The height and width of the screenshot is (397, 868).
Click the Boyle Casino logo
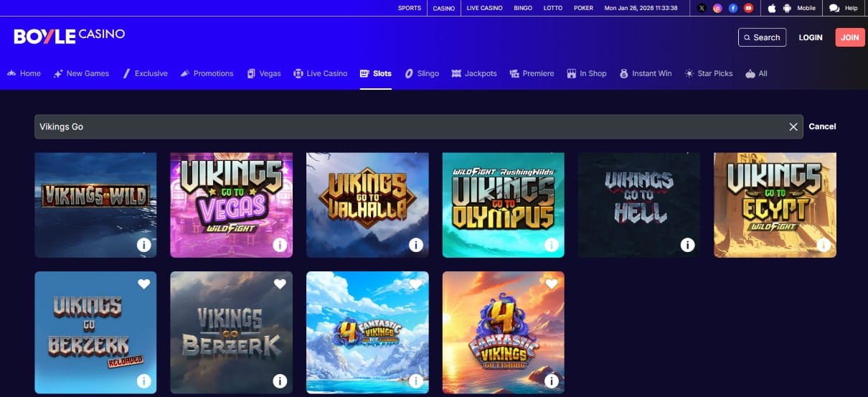(69, 35)
